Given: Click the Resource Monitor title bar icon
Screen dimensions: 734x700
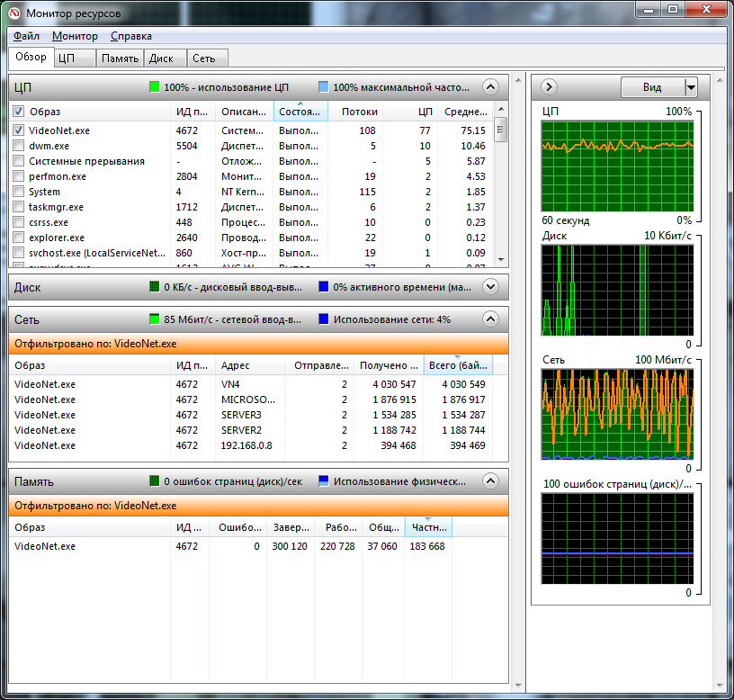Looking at the screenshot, I should 14,13.
